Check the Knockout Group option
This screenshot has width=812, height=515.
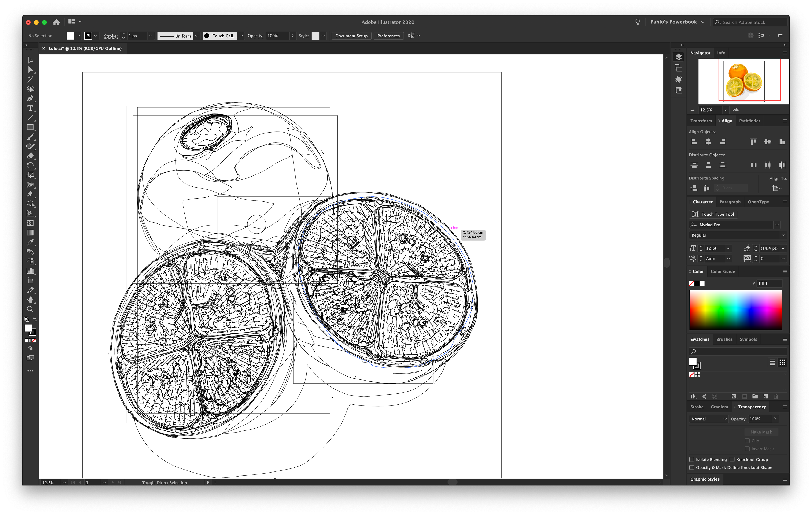click(732, 459)
